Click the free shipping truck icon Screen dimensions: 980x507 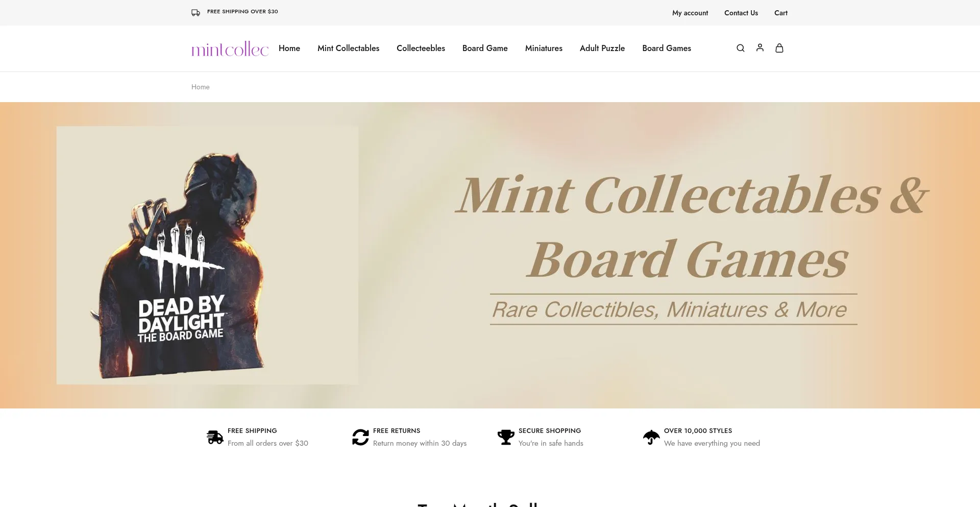(x=215, y=437)
